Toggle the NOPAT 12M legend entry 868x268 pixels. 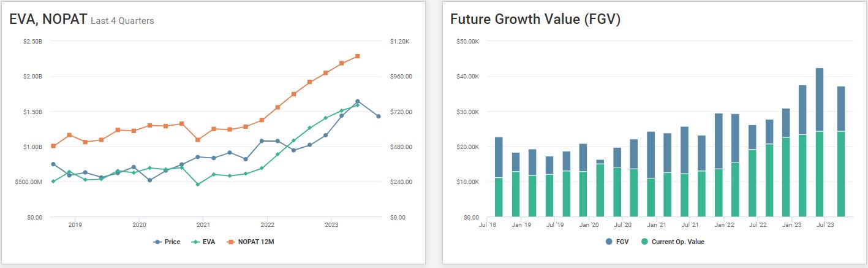[x=251, y=242]
